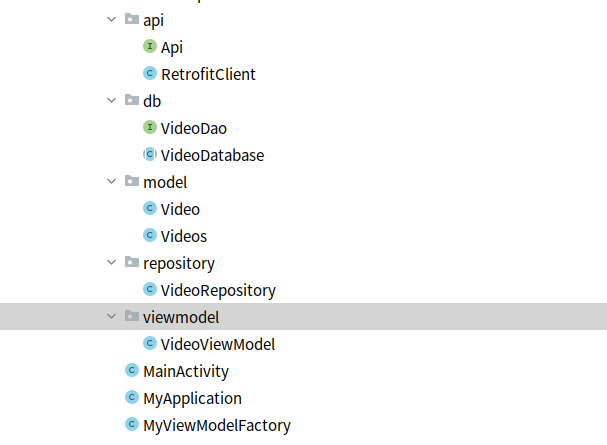Select the model package label
Screen dimensions: 607x445
point(165,182)
